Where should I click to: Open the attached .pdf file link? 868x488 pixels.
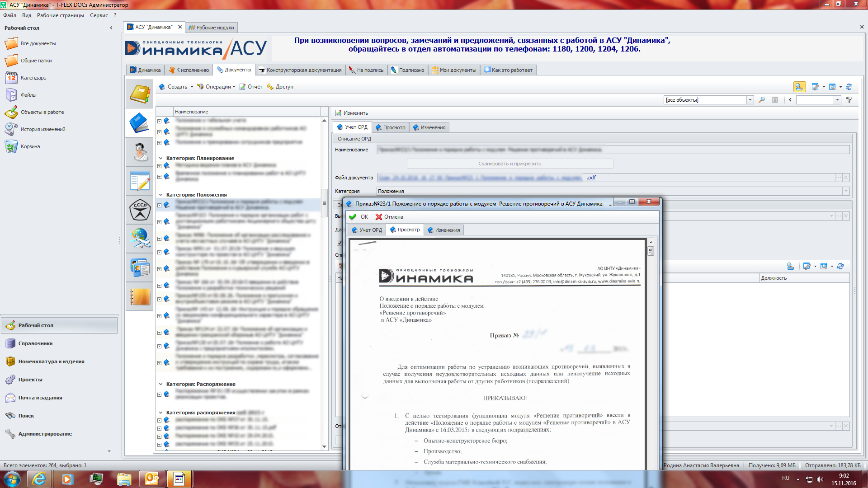click(487, 178)
